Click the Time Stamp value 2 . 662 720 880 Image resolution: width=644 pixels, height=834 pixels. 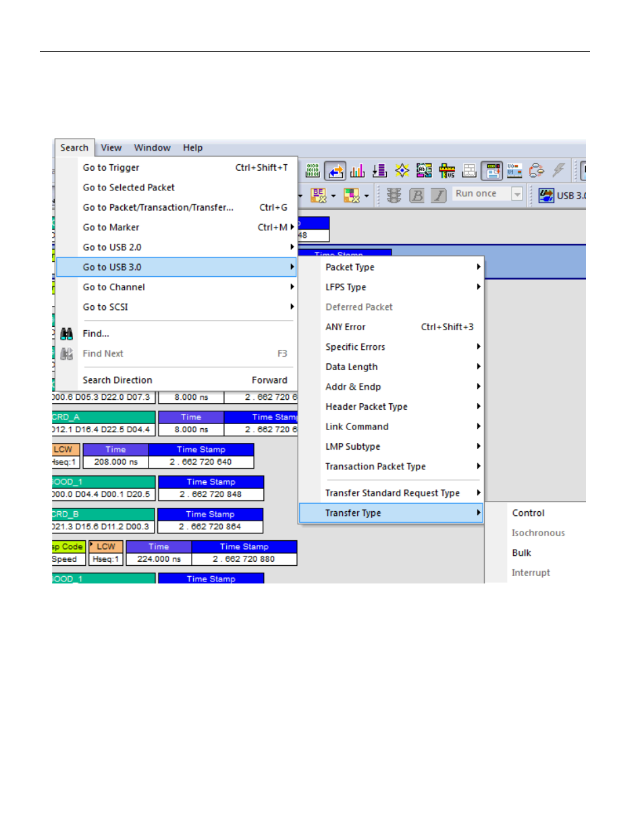(244, 559)
